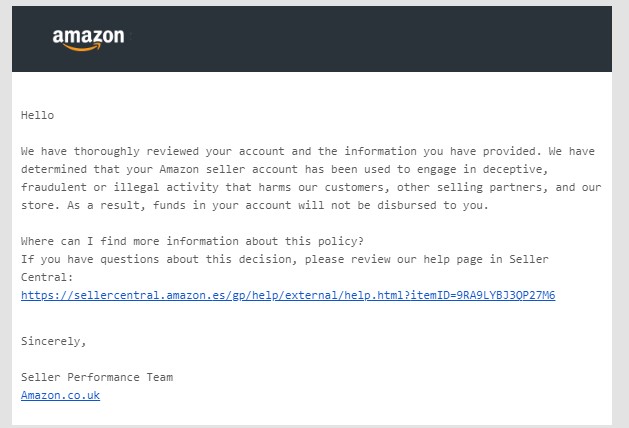This screenshot has width=629, height=428.
Task: Click the word "policy?" in the question
Action: [x=341, y=241]
